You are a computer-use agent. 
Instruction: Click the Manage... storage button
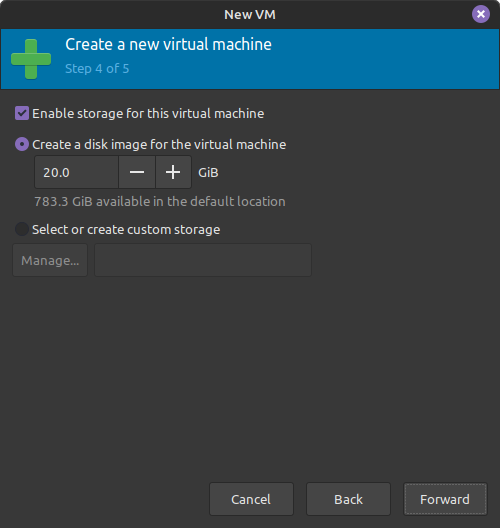(x=50, y=260)
